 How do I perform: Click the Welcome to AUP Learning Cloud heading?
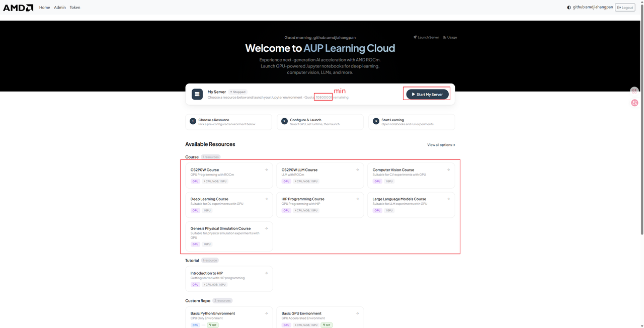click(320, 48)
